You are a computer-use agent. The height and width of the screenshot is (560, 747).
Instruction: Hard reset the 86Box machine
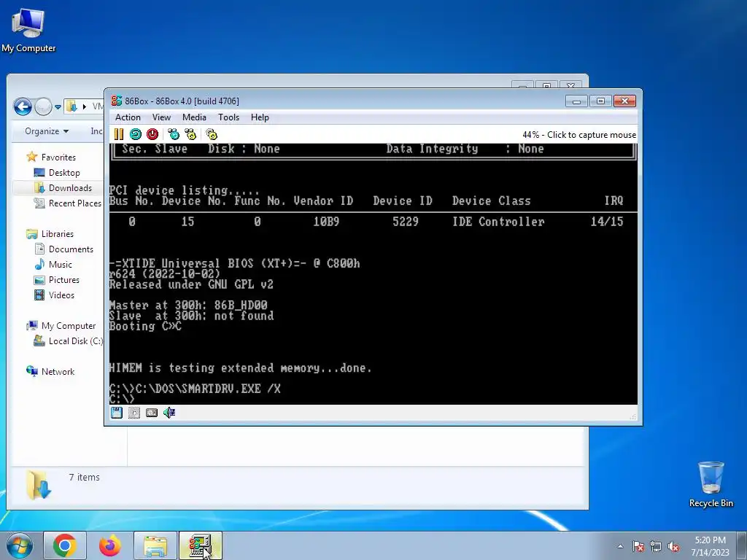click(135, 134)
